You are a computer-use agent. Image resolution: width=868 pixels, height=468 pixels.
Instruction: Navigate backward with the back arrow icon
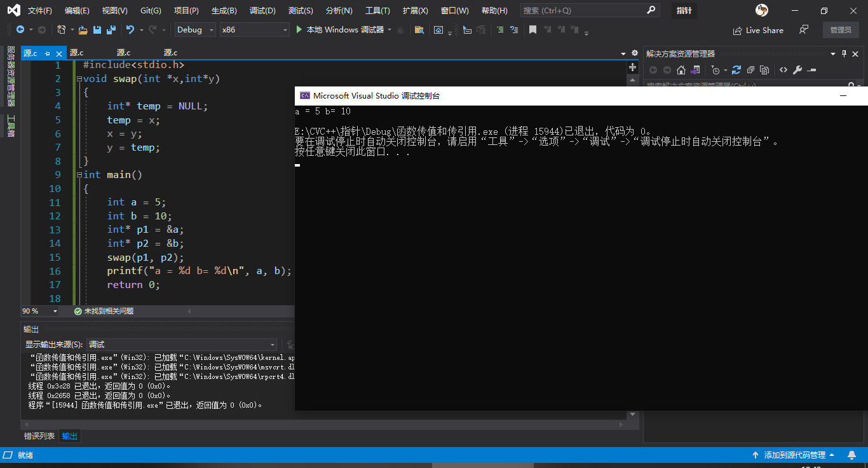(x=20, y=30)
